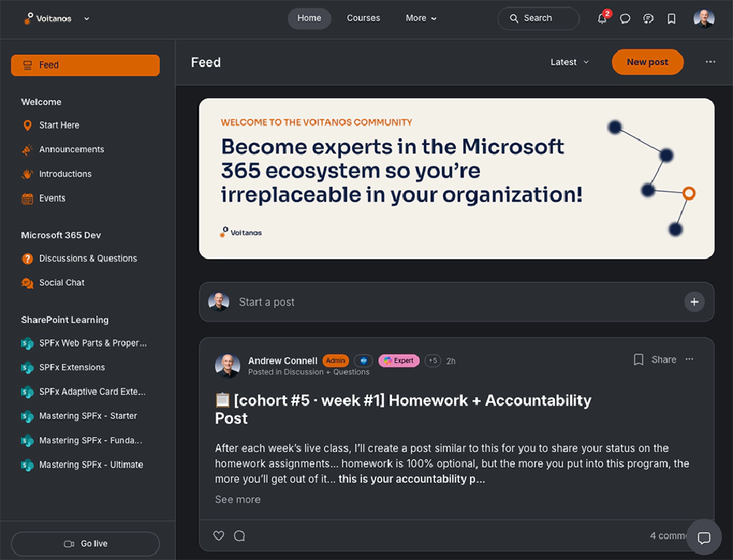Click the Announcements megaphone icon
The image size is (733, 560).
coord(28,150)
